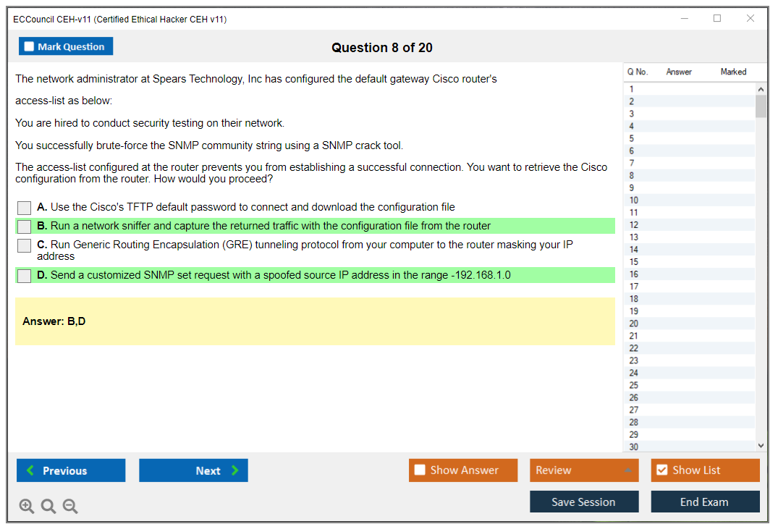Select answer option A checkbox

(25, 208)
